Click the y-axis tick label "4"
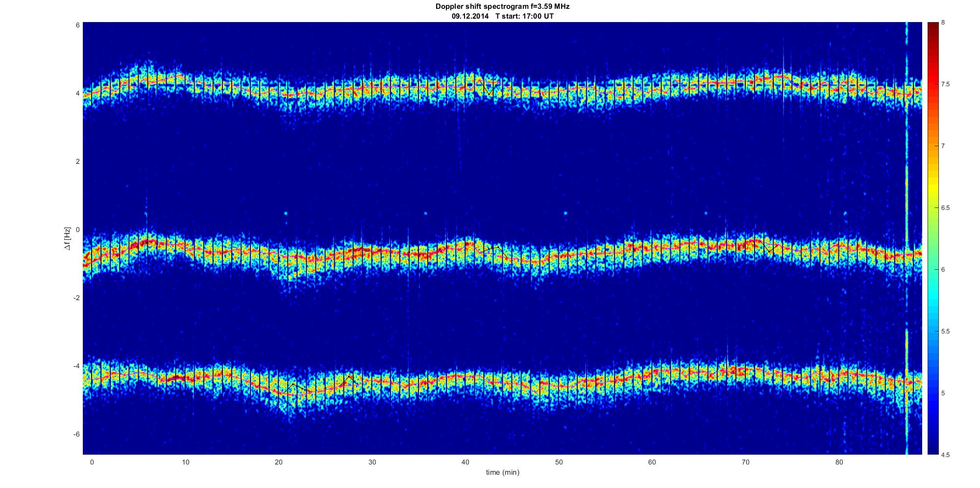Image resolution: width=980 pixels, height=488 pixels. [x=77, y=93]
